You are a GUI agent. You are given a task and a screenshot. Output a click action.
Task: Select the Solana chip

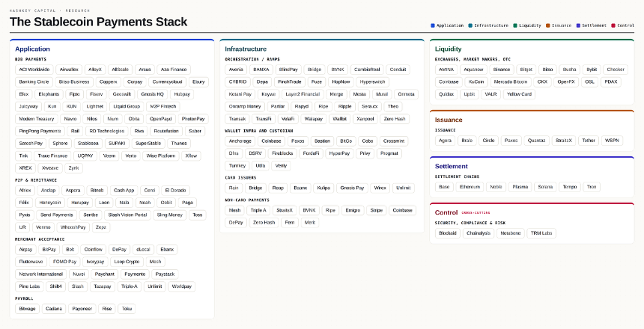pos(545,187)
